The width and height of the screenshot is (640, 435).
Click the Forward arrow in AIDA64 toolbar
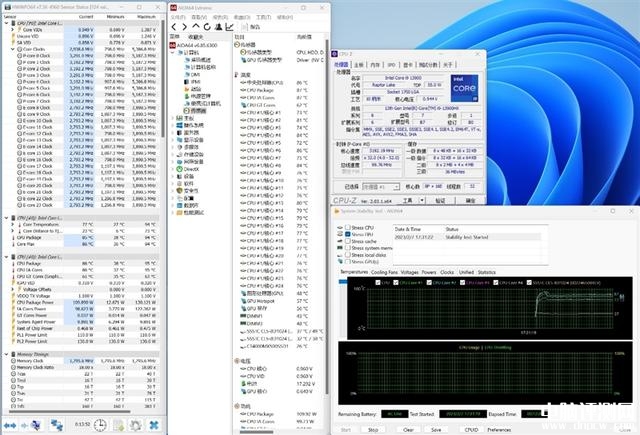coord(184,27)
